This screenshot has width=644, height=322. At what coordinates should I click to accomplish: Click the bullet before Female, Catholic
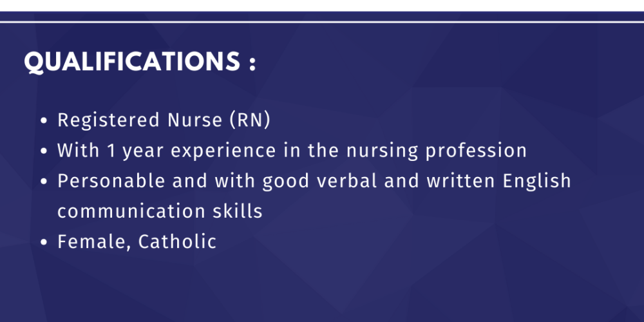click(44, 243)
